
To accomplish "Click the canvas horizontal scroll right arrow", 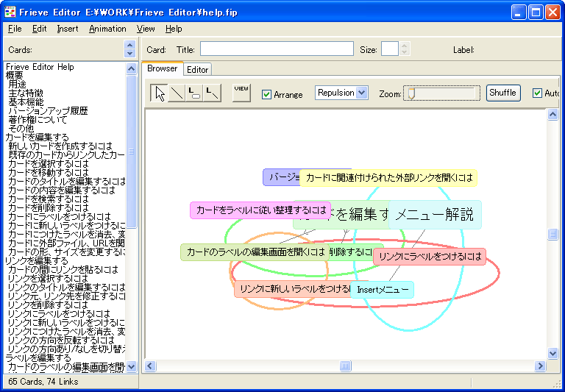I will 540,366.
